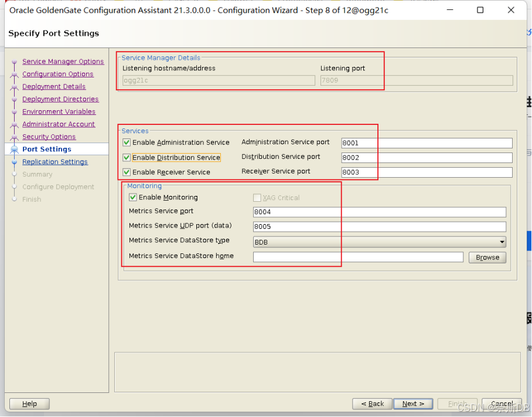The height and width of the screenshot is (417, 532).
Task: Click the Listening hostname/address field
Action: click(x=219, y=80)
